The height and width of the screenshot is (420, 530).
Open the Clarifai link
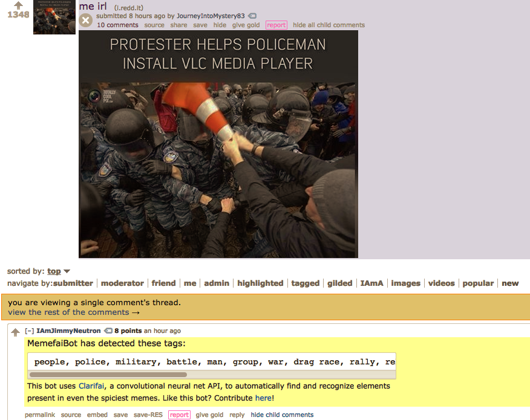pyautogui.click(x=91, y=386)
